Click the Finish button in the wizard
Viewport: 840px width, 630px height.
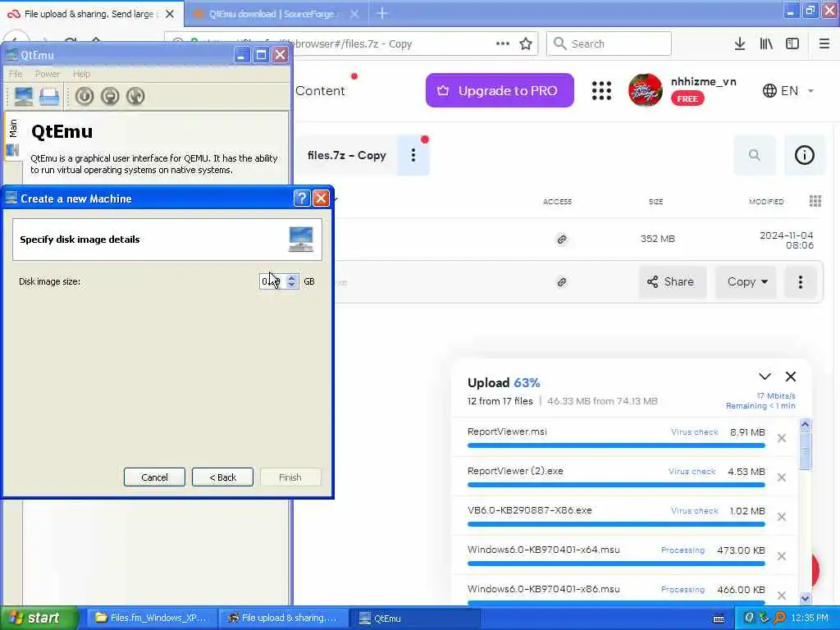click(x=290, y=477)
